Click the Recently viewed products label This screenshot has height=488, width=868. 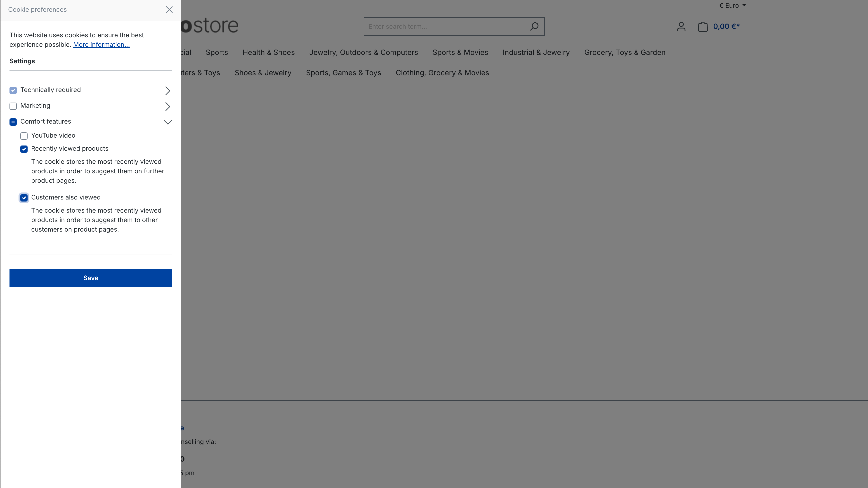tap(70, 148)
